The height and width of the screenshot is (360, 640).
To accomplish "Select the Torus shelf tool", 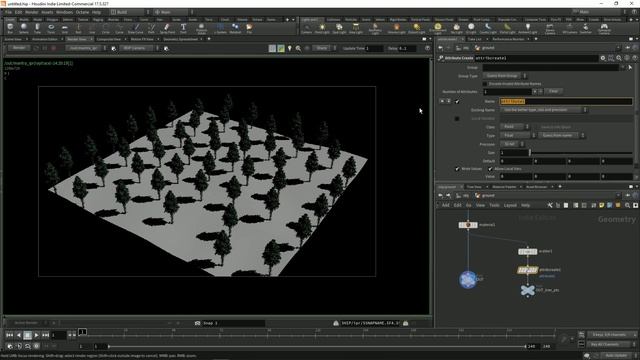I will coord(51,28).
